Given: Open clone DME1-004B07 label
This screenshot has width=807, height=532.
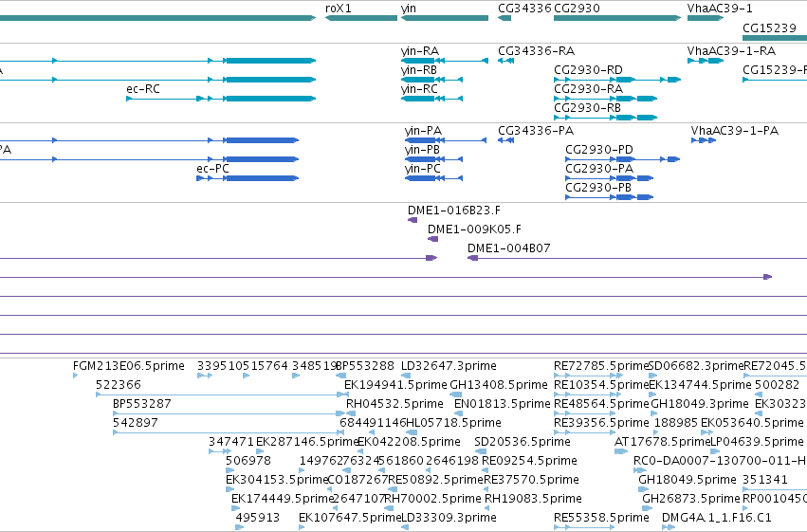Looking at the screenshot, I should 509,248.
